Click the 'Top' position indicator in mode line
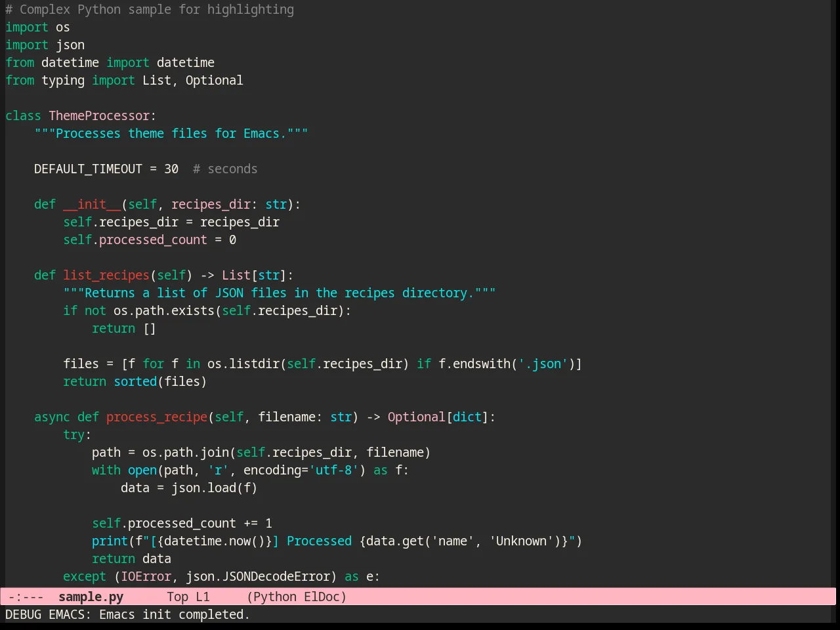 (x=177, y=597)
